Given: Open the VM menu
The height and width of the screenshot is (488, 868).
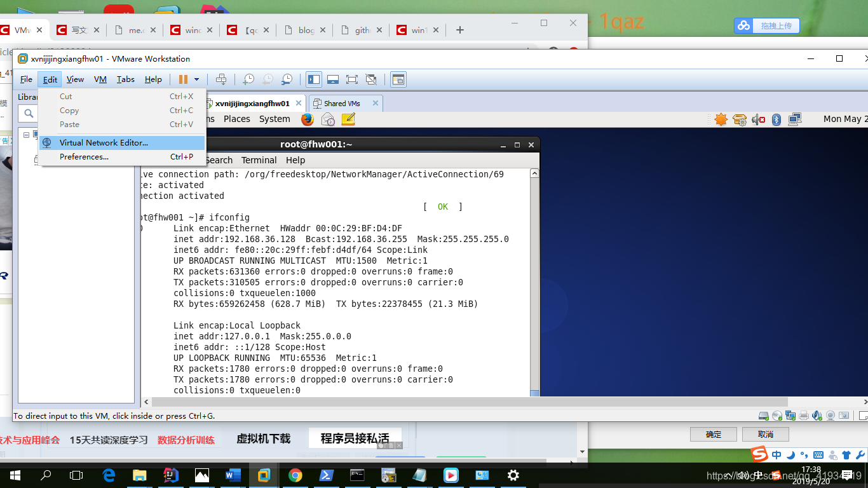Looking at the screenshot, I should pyautogui.click(x=100, y=79).
